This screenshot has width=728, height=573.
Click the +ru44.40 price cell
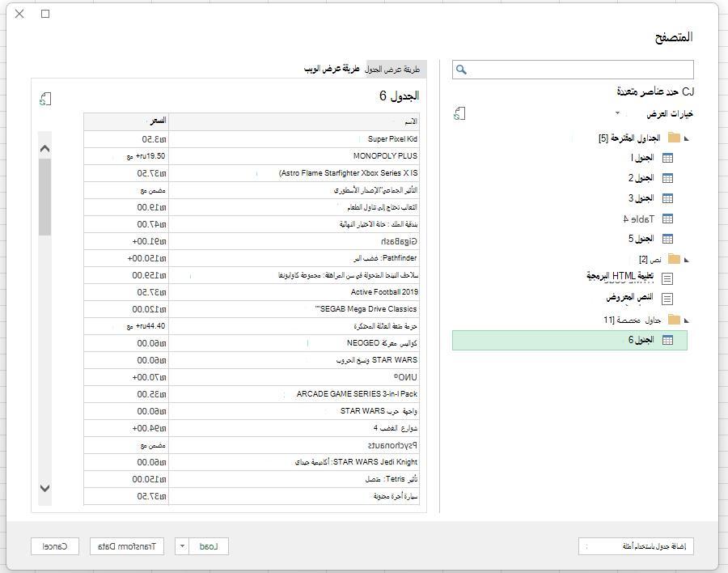pyautogui.click(x=126, y=326)
